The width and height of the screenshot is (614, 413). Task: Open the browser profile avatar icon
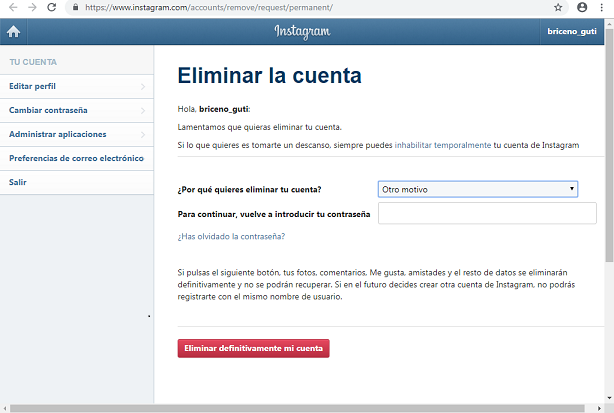582,7
